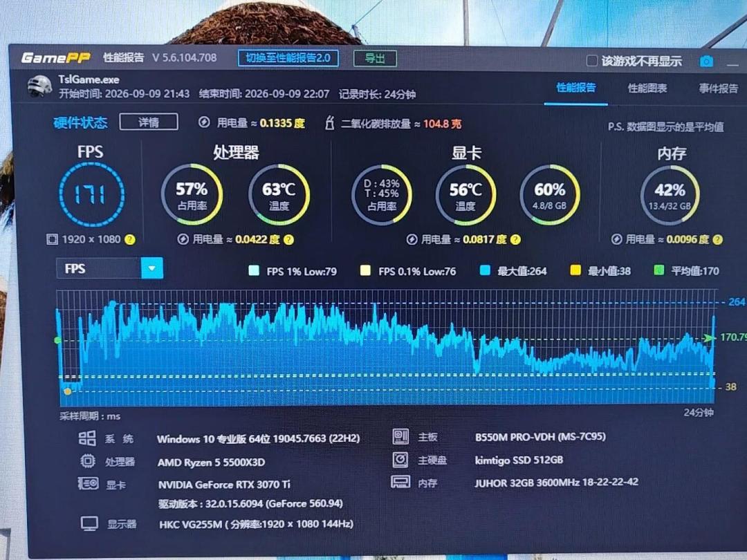Click the GamePP logo
This screenshot has width=747, height=560.
[x=56, y=58]
